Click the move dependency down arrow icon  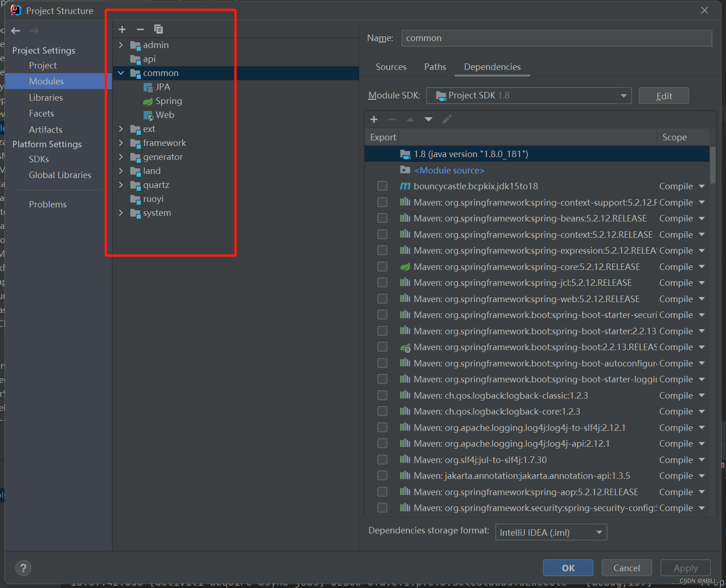pyautogui.click(x=428, y=119)
